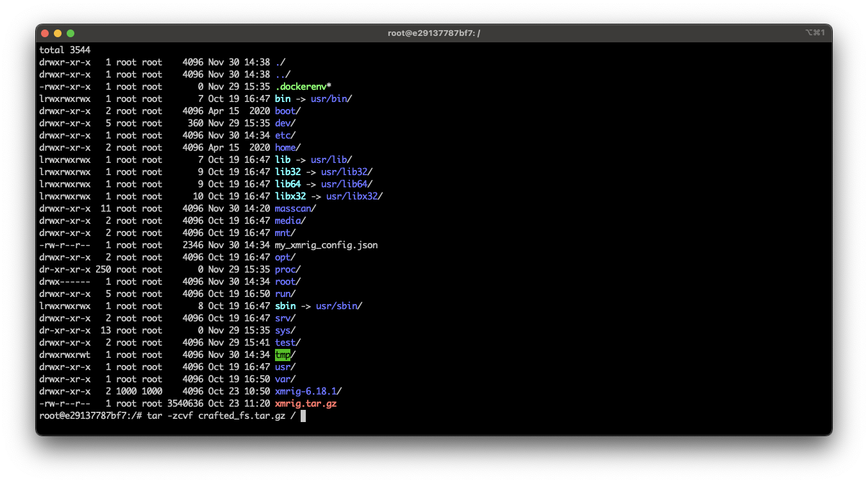The image size is (868, 483).
Task: Select the masscan/ directory entry
Action: pos(296,208)
